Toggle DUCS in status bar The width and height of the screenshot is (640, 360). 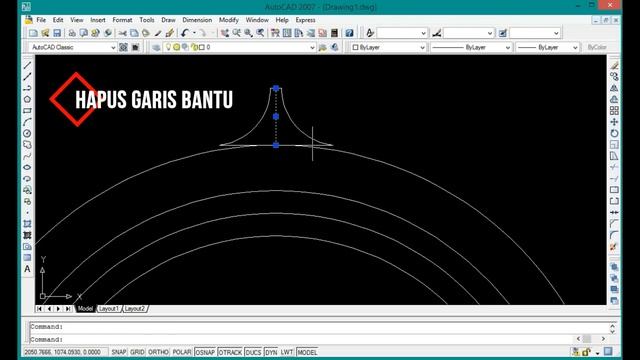[x=253, y=352]
